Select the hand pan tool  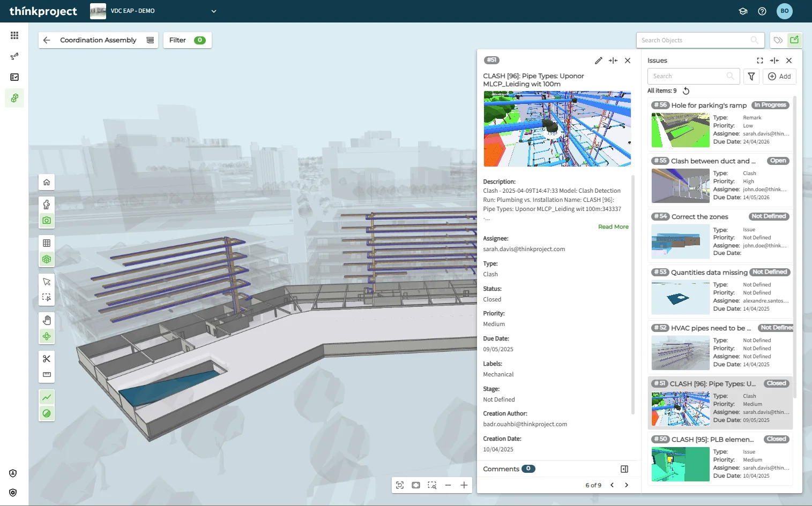tap(47, 320)
